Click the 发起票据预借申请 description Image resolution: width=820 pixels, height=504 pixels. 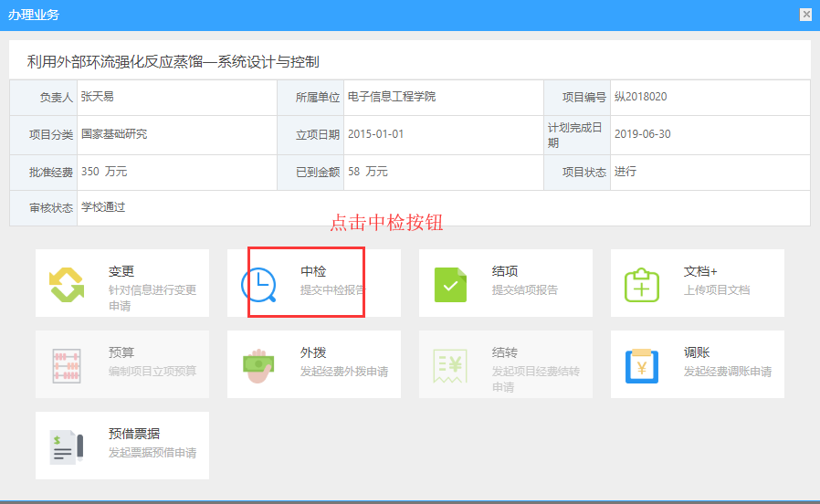click(x=152, y=453)
